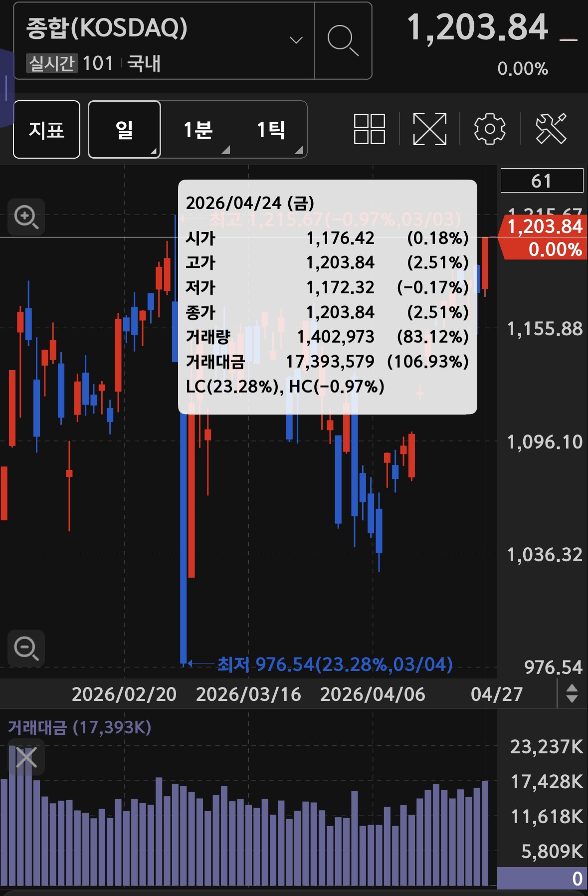Open the 지표 indicators button
This screenshot has width=588, height=896.
point(46,130)
